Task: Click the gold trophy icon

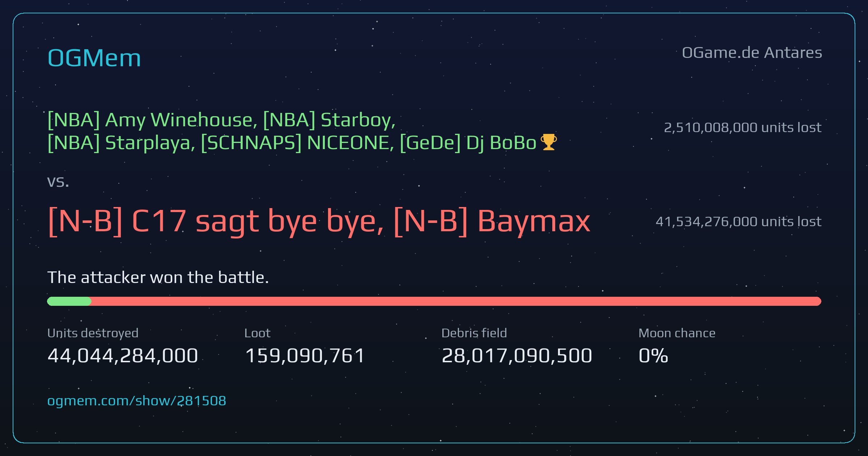Action: [x=549, y=142]
